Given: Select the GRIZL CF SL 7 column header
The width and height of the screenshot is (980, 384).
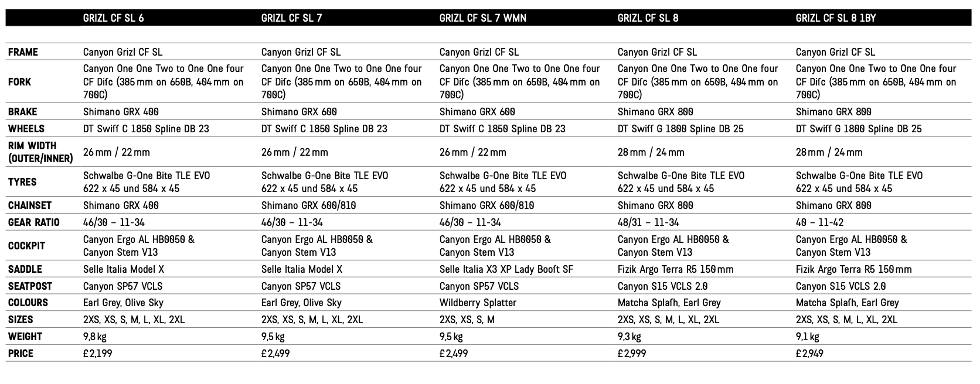Looking at the screenshot, I should point(291,18).
